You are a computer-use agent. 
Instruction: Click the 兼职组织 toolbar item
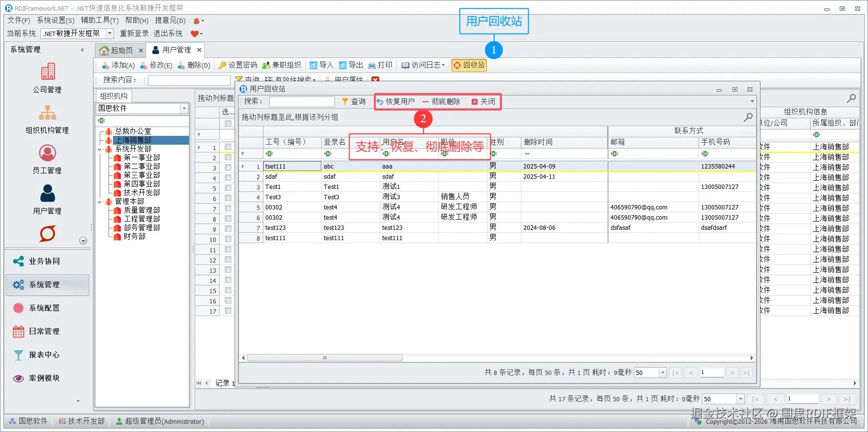pyautogui.click(x=281, y=65)
